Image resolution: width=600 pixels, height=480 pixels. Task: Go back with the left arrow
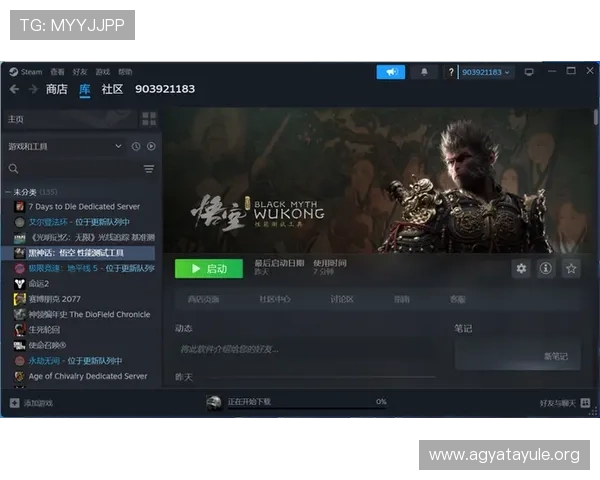coord(15,89)
